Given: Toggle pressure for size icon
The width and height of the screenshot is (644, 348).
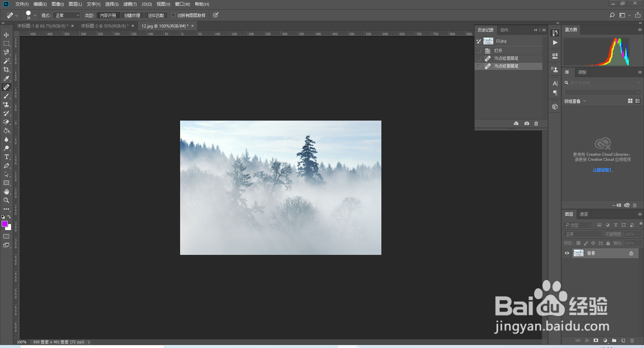Looking at the screenshot, I should click(216, 15).
